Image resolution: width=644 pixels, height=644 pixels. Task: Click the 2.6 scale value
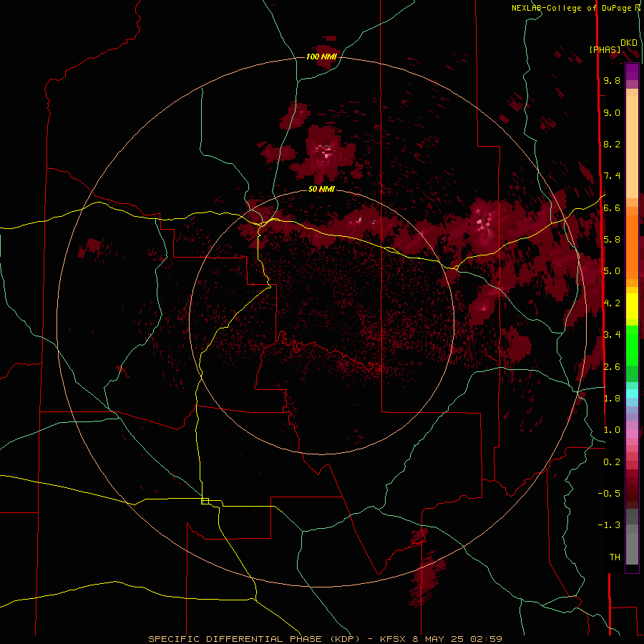pos(612,367)
